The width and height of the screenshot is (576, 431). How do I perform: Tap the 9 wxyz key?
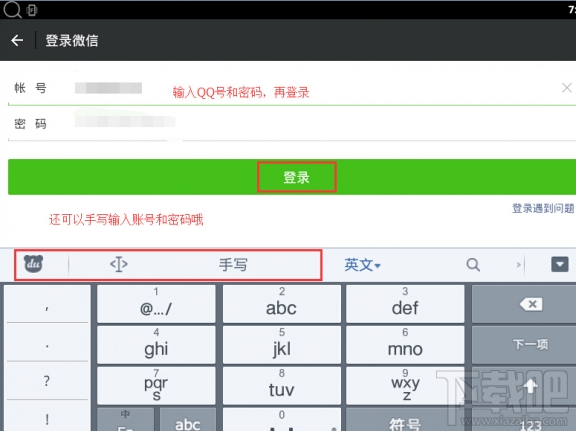click(405, 386)
